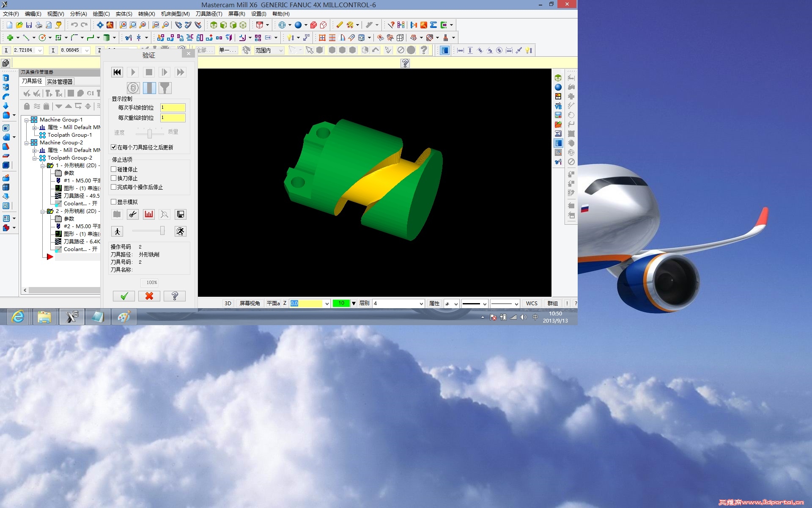The height and width of the screenshot is (508, 812).
Task: Fast forward the verify simulation
Action: click(181, 72)
